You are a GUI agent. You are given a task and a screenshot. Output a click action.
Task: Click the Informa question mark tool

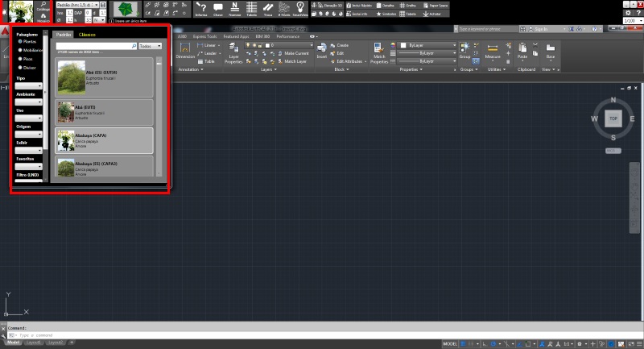200,9
